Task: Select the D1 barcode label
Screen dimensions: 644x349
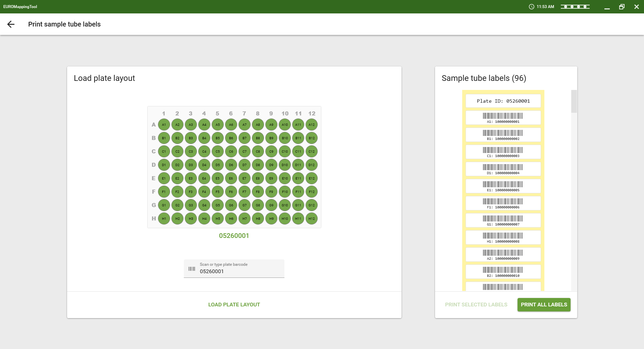Action: (x=503, y=169)
